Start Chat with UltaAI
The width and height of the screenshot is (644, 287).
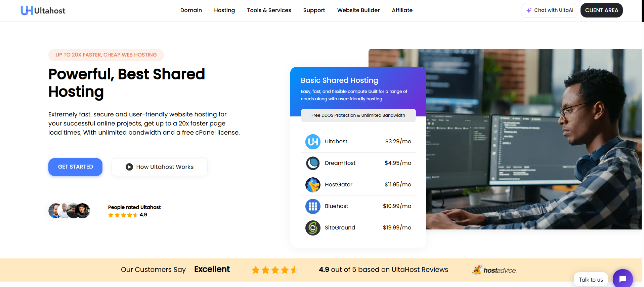[549, 10]
